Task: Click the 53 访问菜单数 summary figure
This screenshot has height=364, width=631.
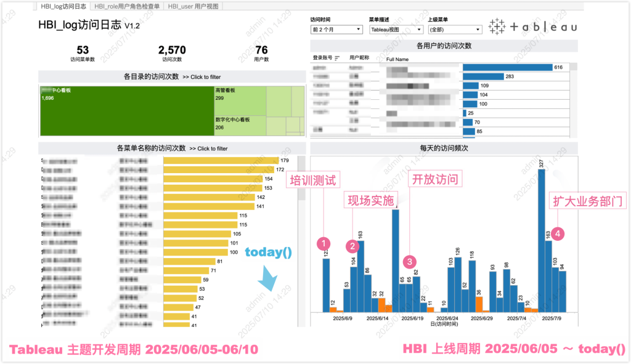Action: [83, 53]
